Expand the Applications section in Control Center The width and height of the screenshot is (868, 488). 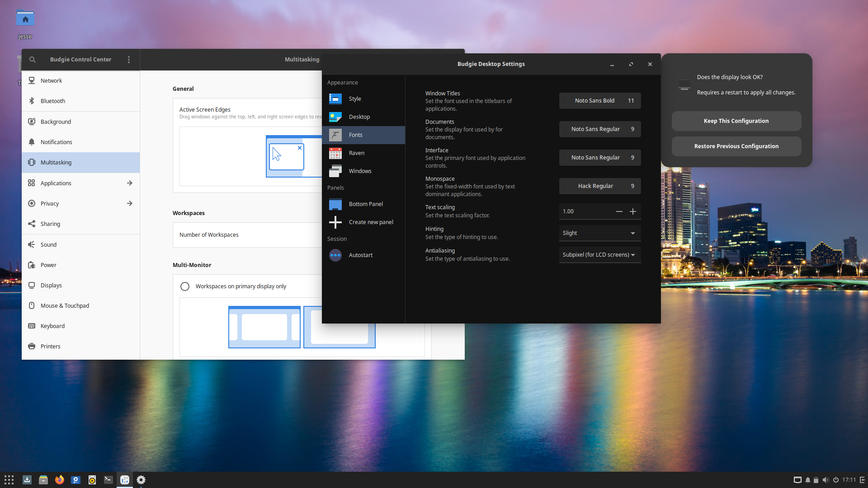(80, 183)
